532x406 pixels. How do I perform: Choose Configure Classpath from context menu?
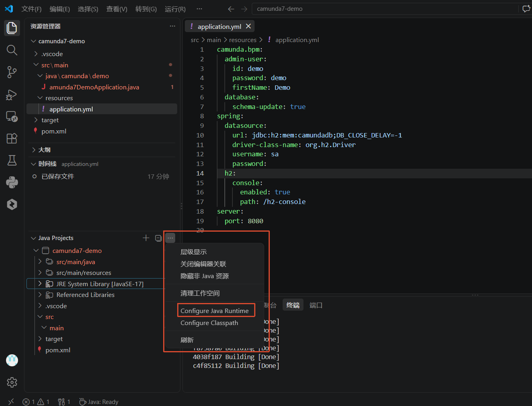pos(209,323)
